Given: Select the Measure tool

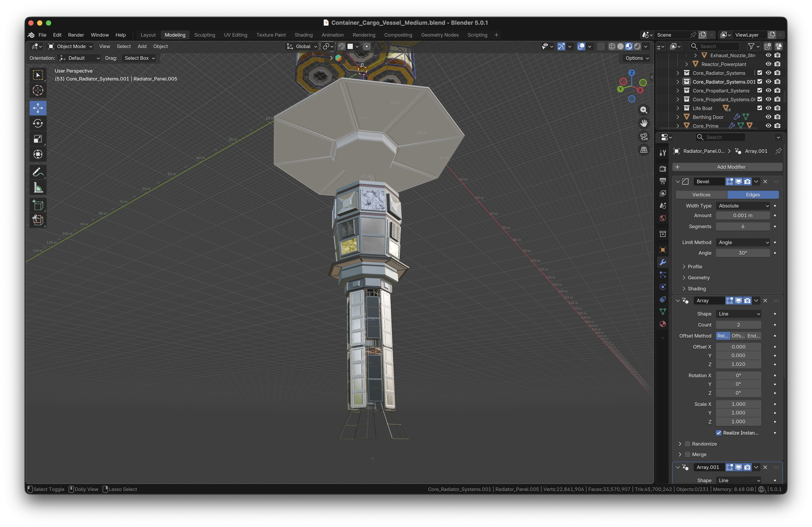Looking at the screenshot, I should click(38, 188).
